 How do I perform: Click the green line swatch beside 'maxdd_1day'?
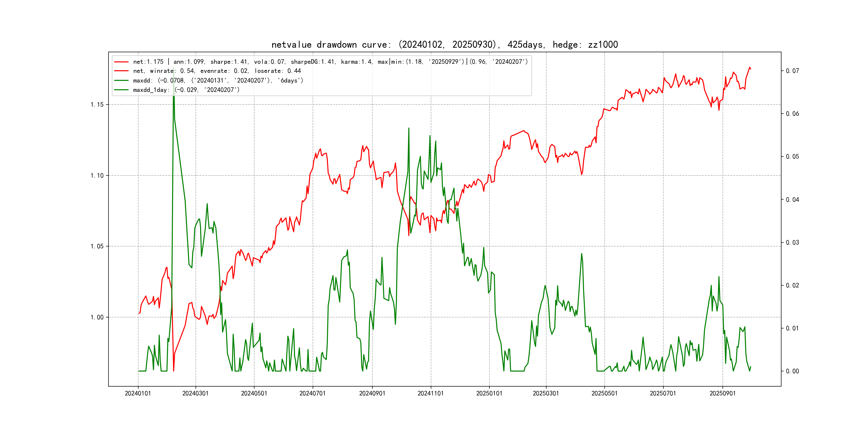click(121, 90)
